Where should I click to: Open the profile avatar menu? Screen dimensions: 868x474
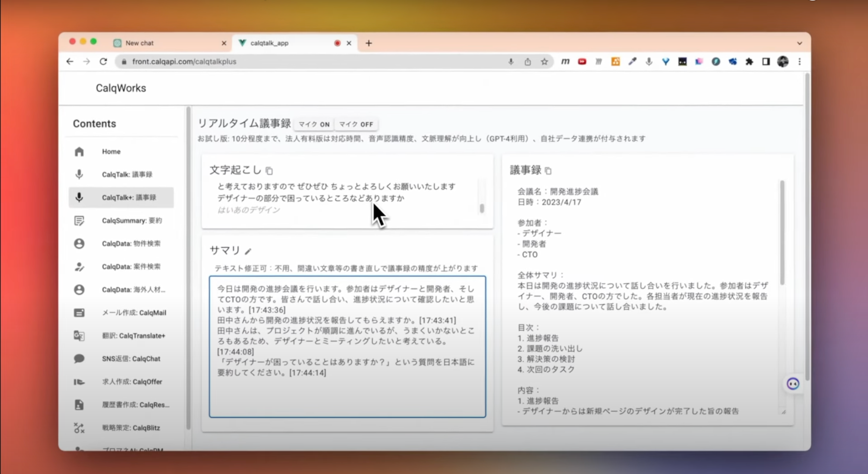[783, 62]
